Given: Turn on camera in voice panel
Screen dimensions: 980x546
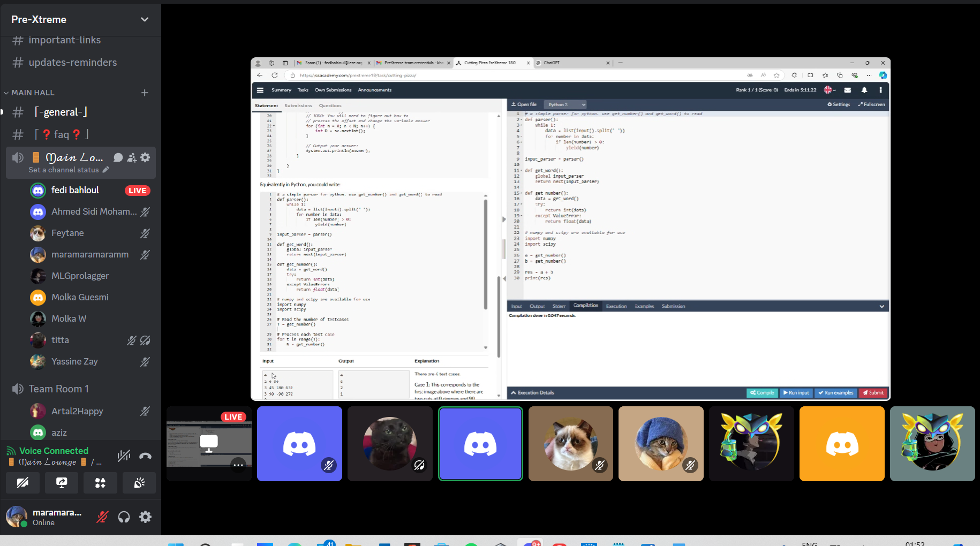Looking at the screenshot, I should click(x=22, y=483).
